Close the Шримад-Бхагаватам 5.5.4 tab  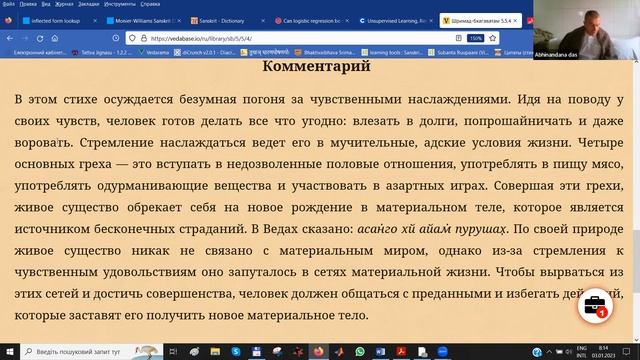(515, 21)
